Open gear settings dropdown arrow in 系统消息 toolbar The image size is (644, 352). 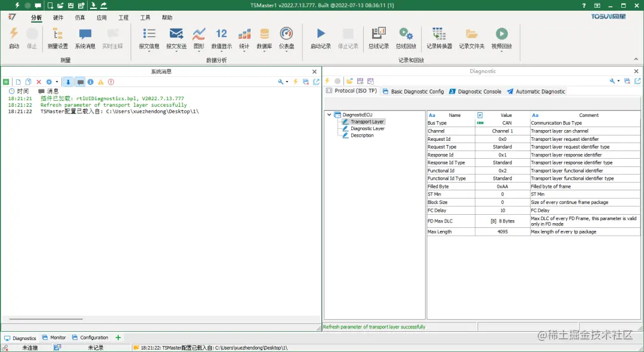57,82
